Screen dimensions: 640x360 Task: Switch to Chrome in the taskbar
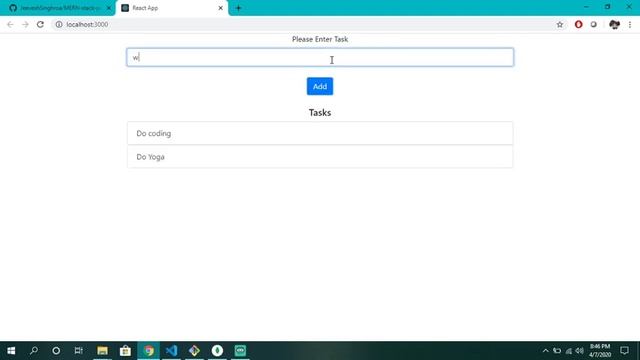(149, 351)
